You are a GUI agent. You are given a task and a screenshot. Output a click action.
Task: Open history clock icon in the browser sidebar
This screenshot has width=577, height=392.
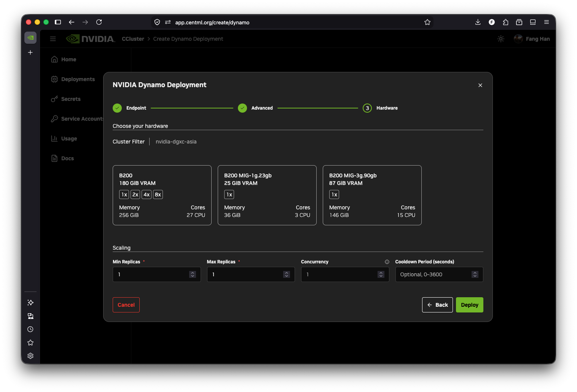pos(30,329)
